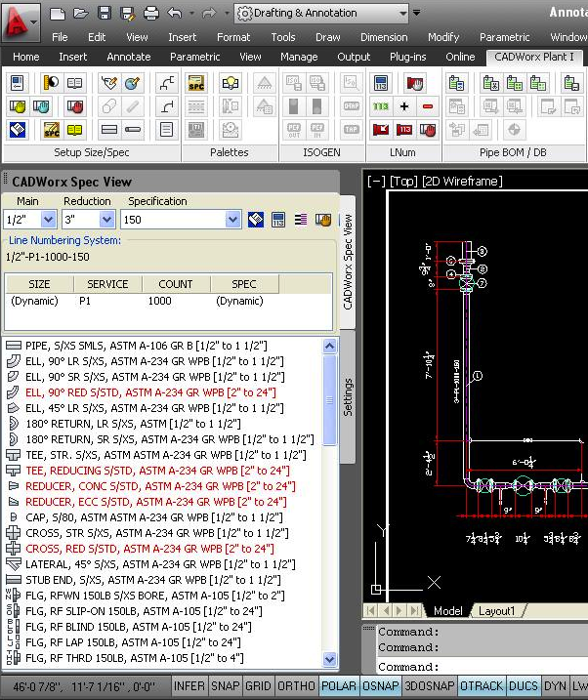The height and width of the screenshot is (700, 588).
Task: Click the Open file folder icon
Action: tap(81, 14)
